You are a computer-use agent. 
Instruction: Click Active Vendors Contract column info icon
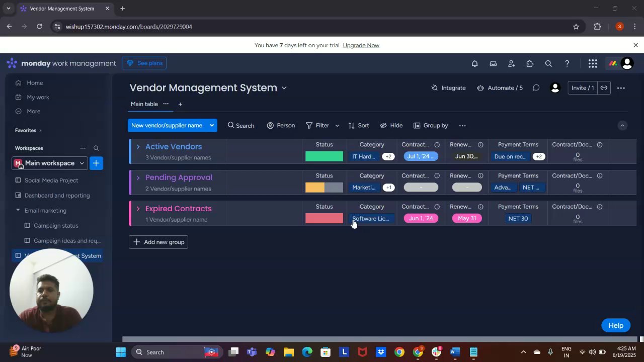(x=437, y=145)
